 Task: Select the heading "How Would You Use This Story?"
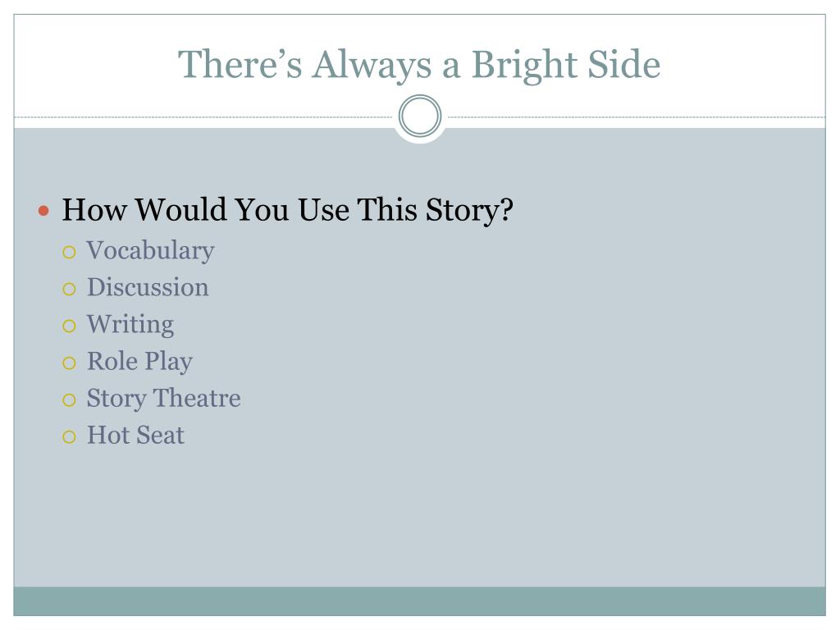click(x=288, y=210)
